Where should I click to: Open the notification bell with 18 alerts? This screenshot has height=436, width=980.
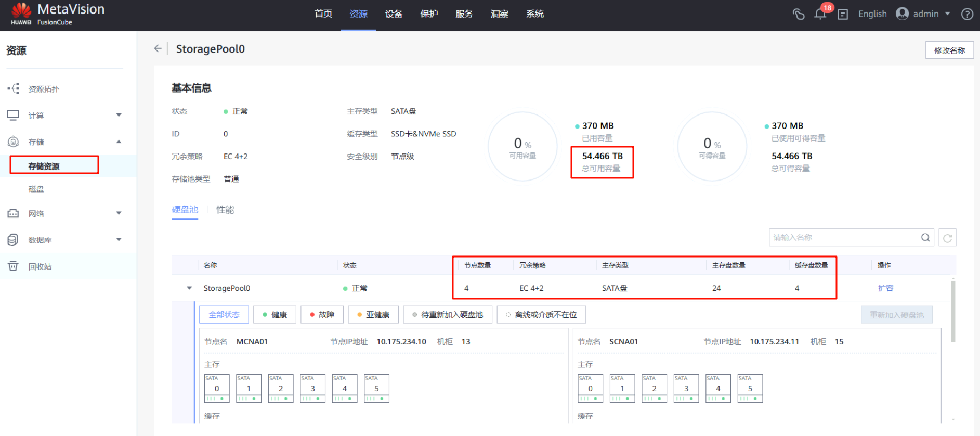[820, 14]
